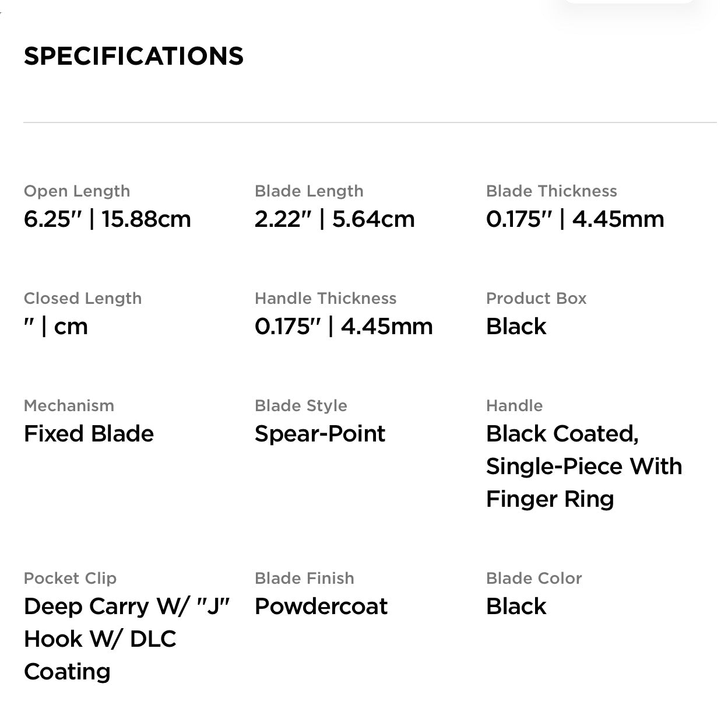Screen dimensions: 728x708
Task: Click the empty " | cm closed length value
Action: [56, 327]
